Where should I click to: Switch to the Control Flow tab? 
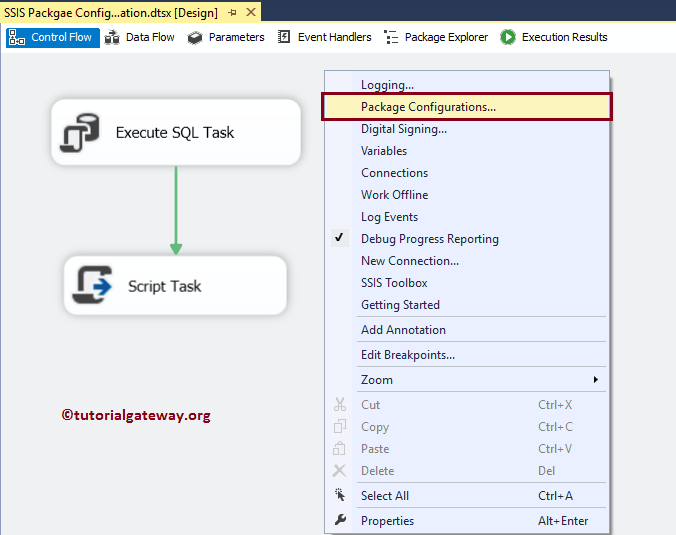[x=53, y=38]
